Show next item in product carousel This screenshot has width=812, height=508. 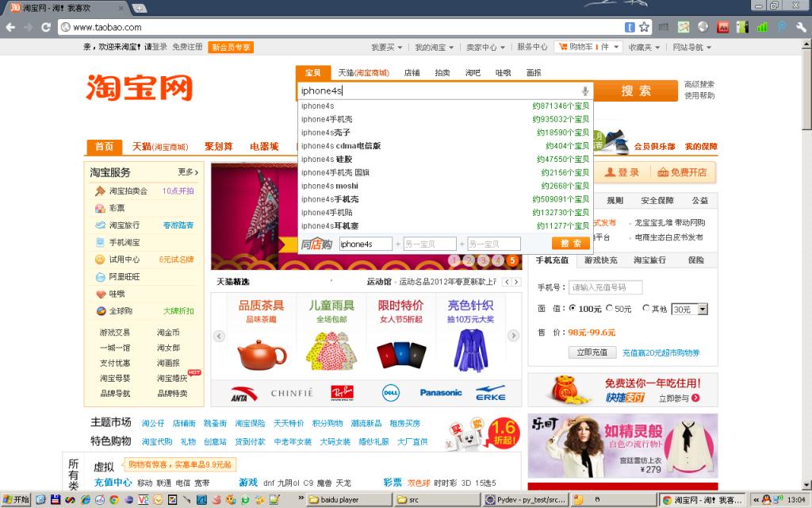(x=513, y=336)
